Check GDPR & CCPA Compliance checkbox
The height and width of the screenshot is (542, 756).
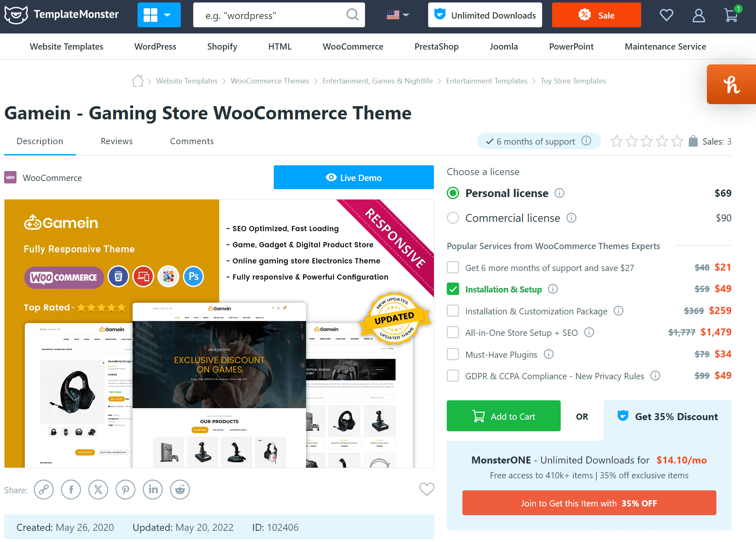453,376
